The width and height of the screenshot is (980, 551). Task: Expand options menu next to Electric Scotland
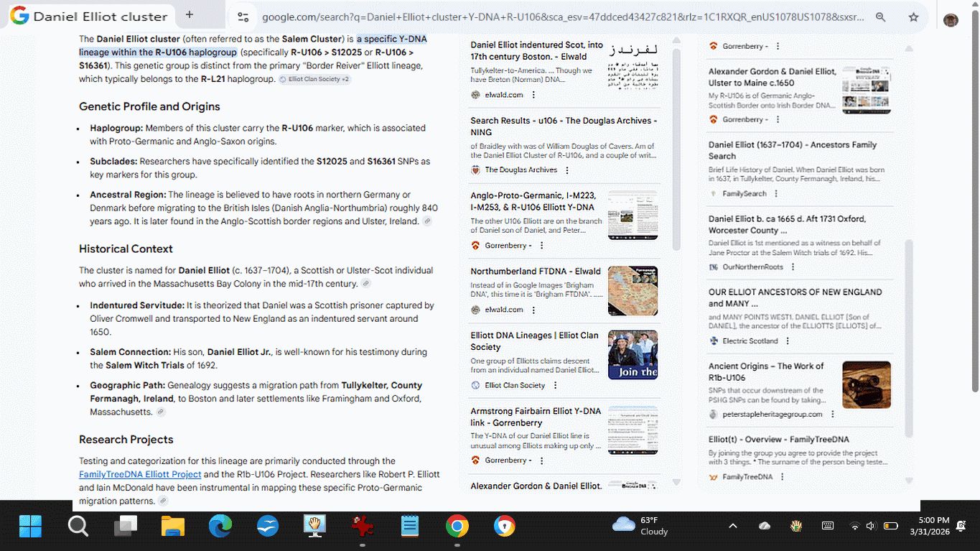pyautogui.click(x=788, y=341)
